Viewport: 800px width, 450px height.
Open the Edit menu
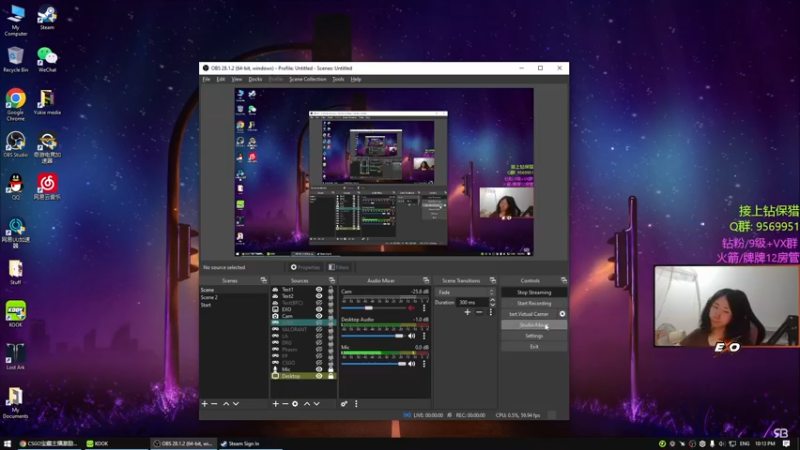coord(220,79)
